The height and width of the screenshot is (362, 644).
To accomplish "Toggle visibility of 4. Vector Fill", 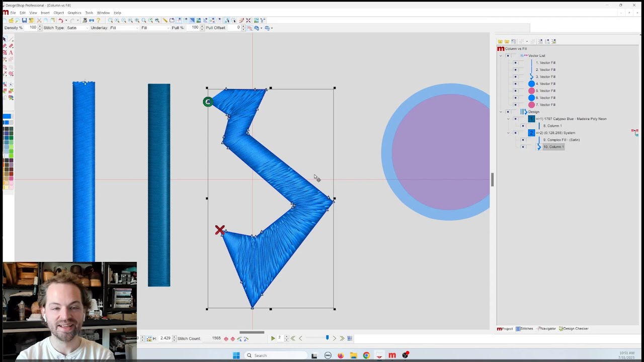I will pyautogui.click(x=515, y=84).
